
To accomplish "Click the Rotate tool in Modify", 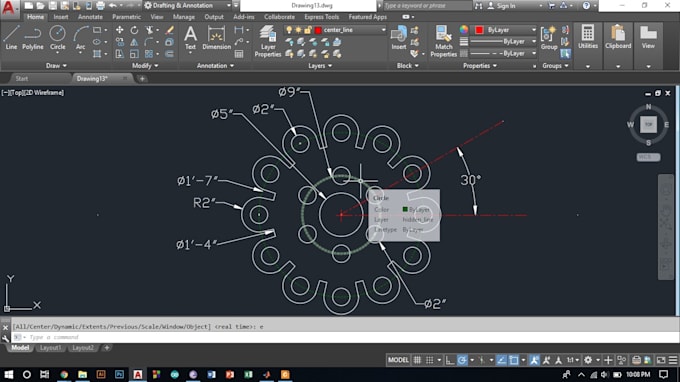I will pyautogui.click(x=134, y=30).
